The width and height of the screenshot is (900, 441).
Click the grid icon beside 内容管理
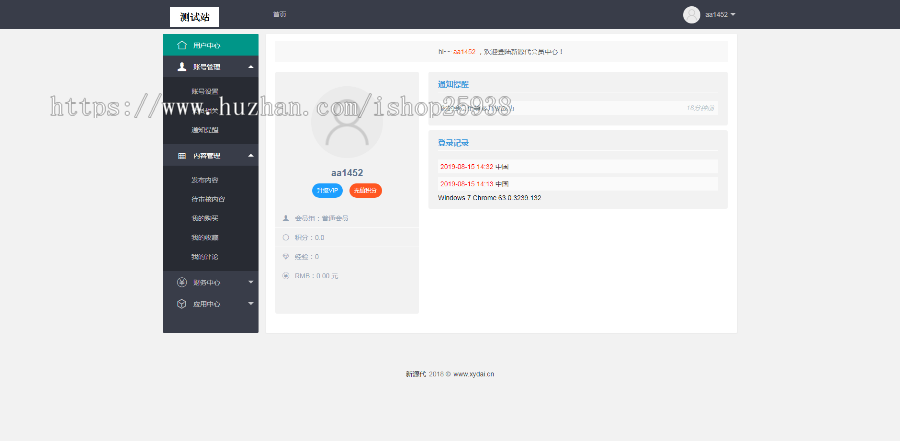[182, 156]
